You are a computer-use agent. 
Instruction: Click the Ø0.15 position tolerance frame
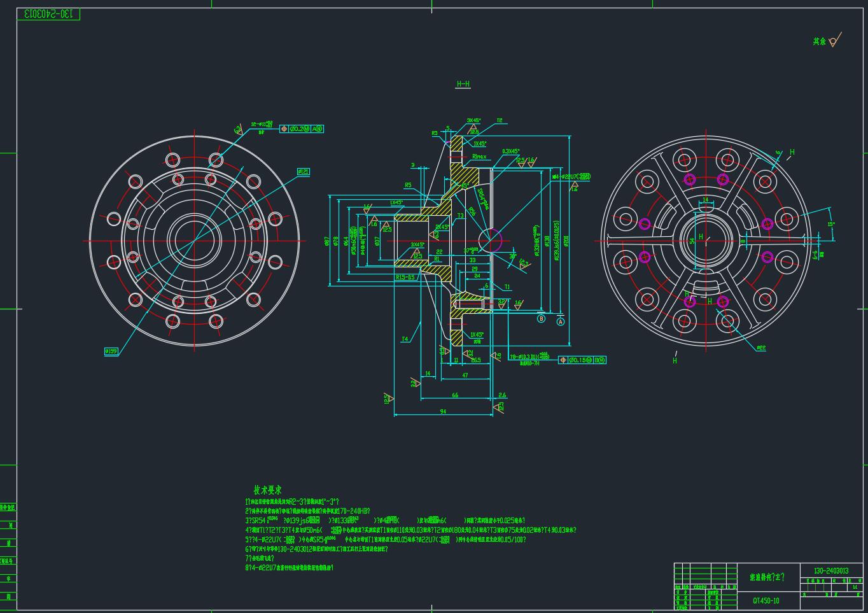tap(582, 360)
